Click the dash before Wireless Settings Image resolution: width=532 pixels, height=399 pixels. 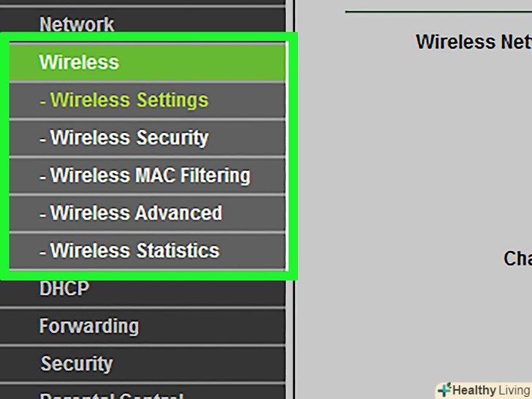pos(42,101)
